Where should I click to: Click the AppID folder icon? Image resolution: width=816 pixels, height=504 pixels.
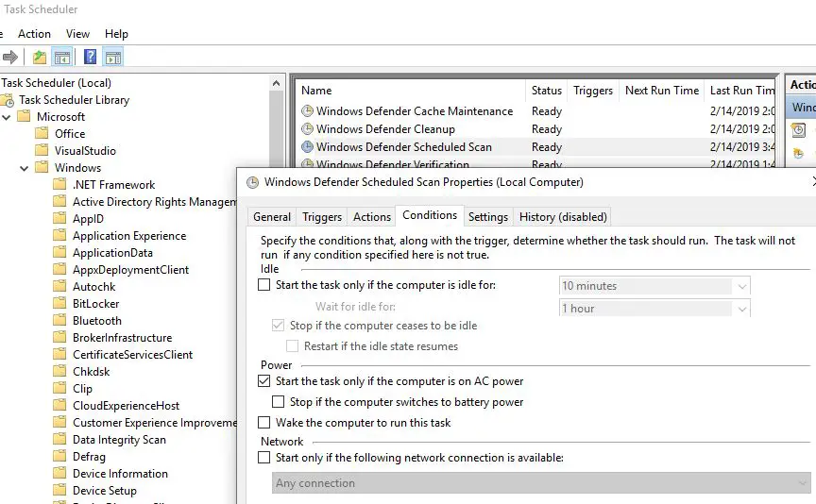[59, 218]
